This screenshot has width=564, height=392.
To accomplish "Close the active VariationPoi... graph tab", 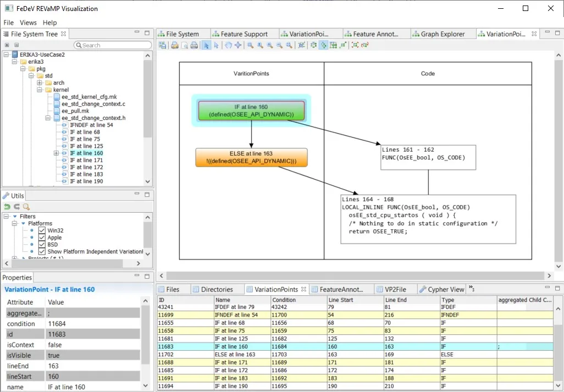I will [534, 34].
